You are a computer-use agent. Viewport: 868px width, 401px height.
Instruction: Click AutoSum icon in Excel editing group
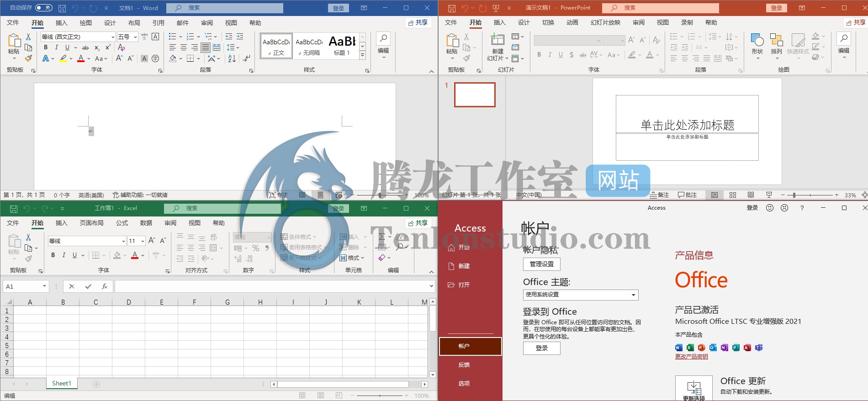pyautogui.click(x=382, y=237)
